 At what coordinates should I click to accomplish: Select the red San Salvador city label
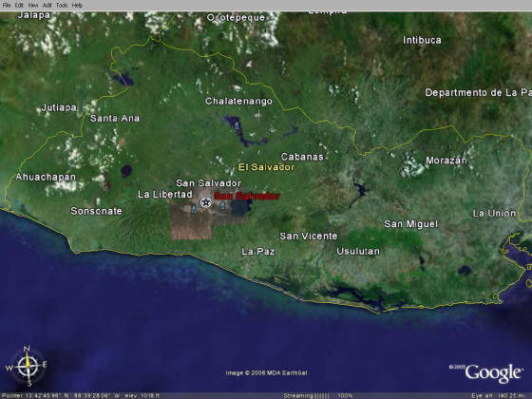click(247, 196)
